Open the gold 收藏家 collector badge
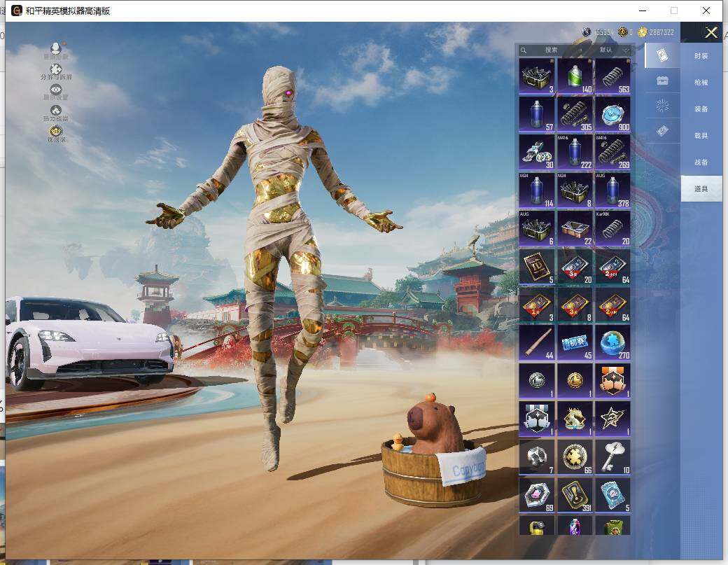Screen dimensions: 728x565 56,131
